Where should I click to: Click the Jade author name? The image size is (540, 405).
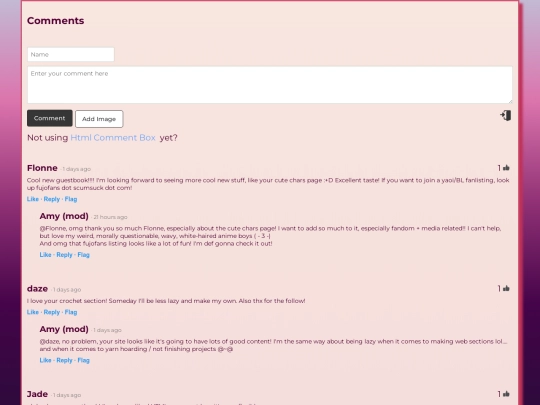pos(37,394)
